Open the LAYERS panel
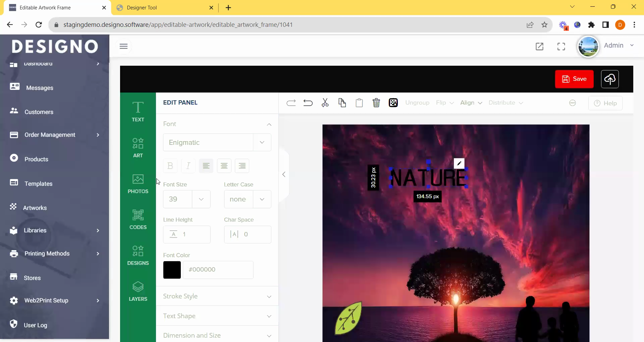Image resolution: width=644 pixels, height=342 pixels. point(138,291)
